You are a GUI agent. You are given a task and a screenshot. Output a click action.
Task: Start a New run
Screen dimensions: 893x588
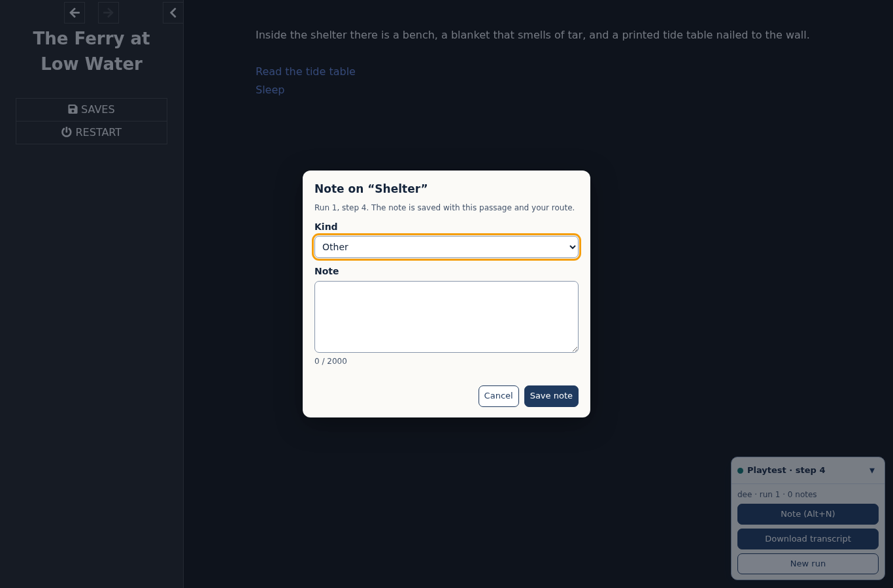click(808, 564)
